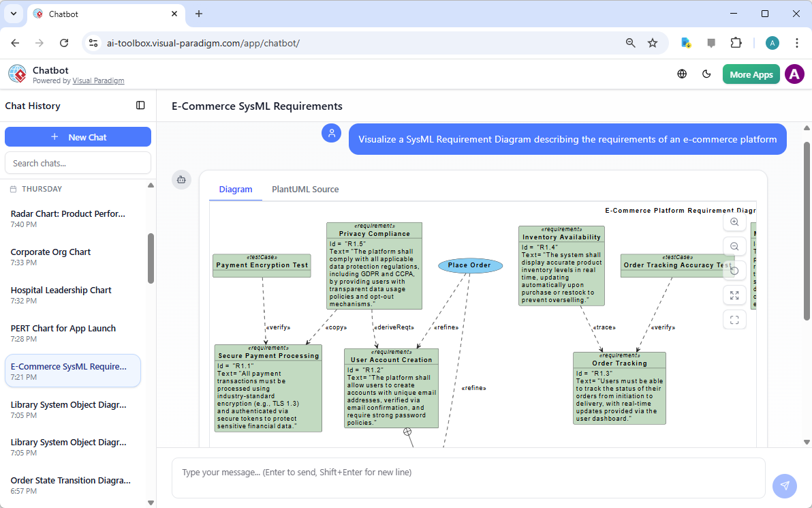Click the user profile avatar icon
The height and width of the screenshot is (508, 812).
[794, 74]
